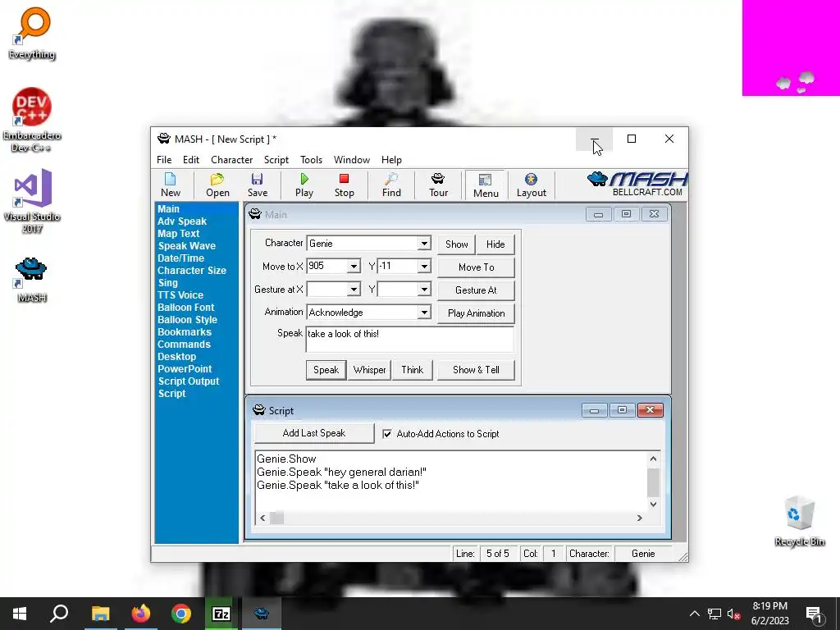Select the MASH desktop shortcut
Screen dimensions: 840x630
click(32, 281)
